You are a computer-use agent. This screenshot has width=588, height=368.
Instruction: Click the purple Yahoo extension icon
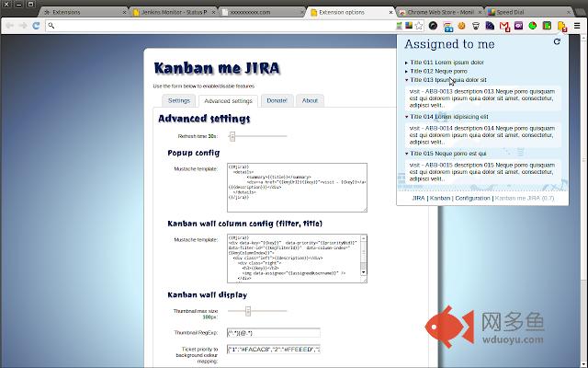tap(518, 26)
